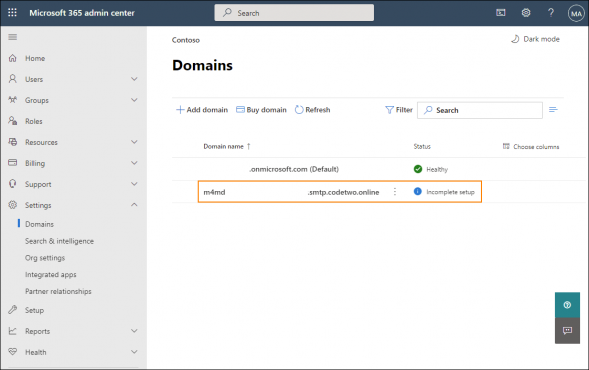The width and height of the screenshot is (589, 370).
Task: Click the Settings gear icon in sidebar
Action: pos(13,205)
